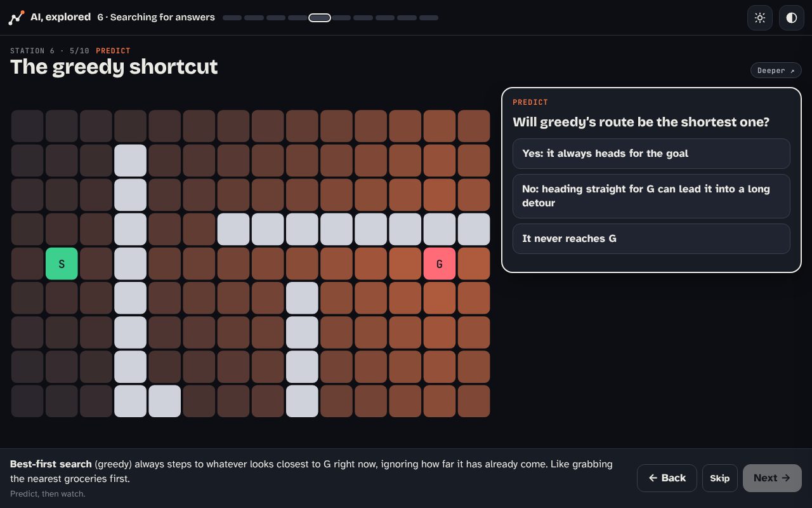Viewport: 812px width, 508px height.
Task: Click the AI, explored logo icon
Action: pos(16,18)
